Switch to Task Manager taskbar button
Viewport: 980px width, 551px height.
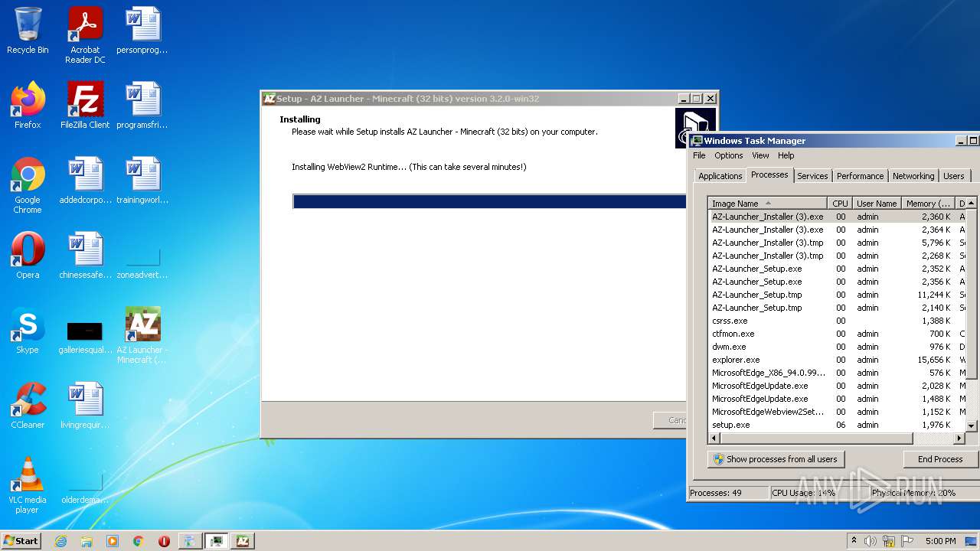217,541
